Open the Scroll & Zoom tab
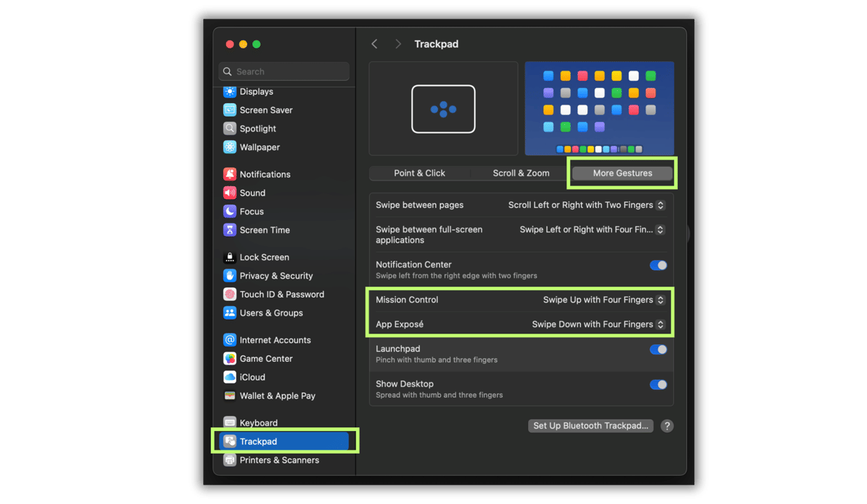 point(520,173)
